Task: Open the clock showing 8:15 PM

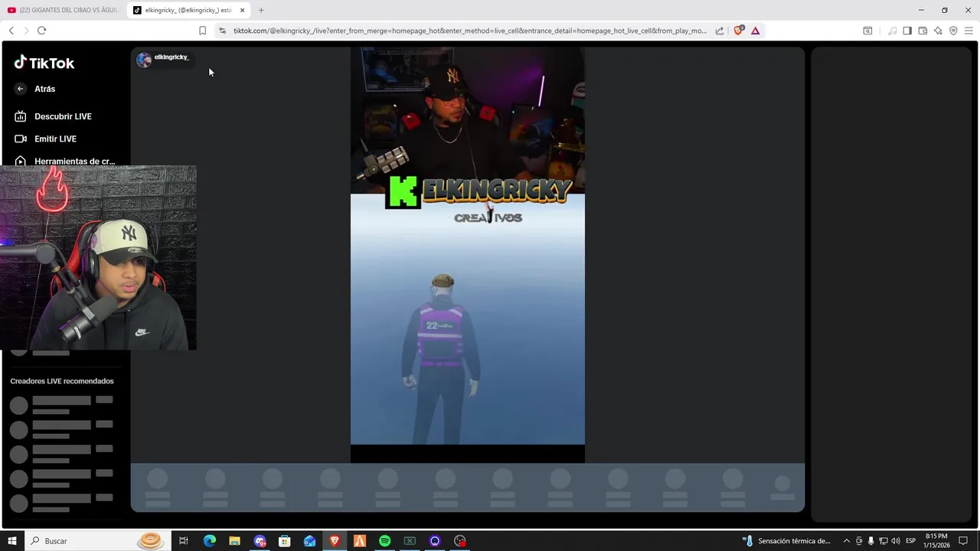Action: pyautogui.click(x=936, y=541)
